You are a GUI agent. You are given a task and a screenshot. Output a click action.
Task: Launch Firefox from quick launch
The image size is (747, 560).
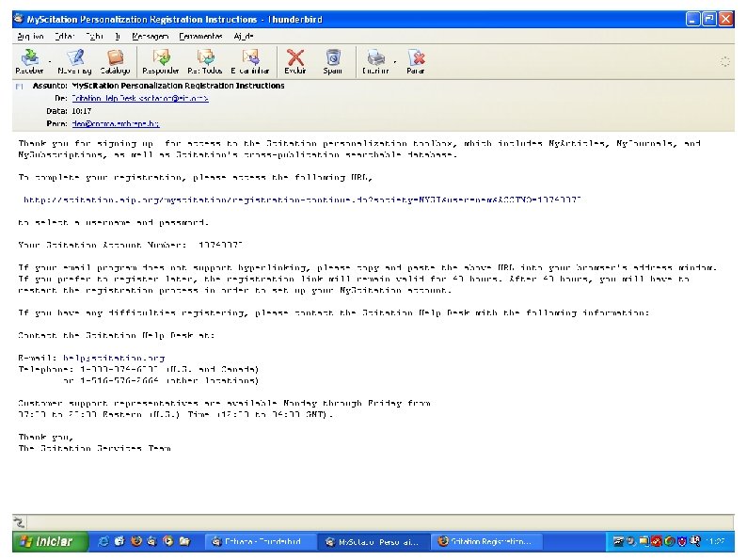click(136, 541)
